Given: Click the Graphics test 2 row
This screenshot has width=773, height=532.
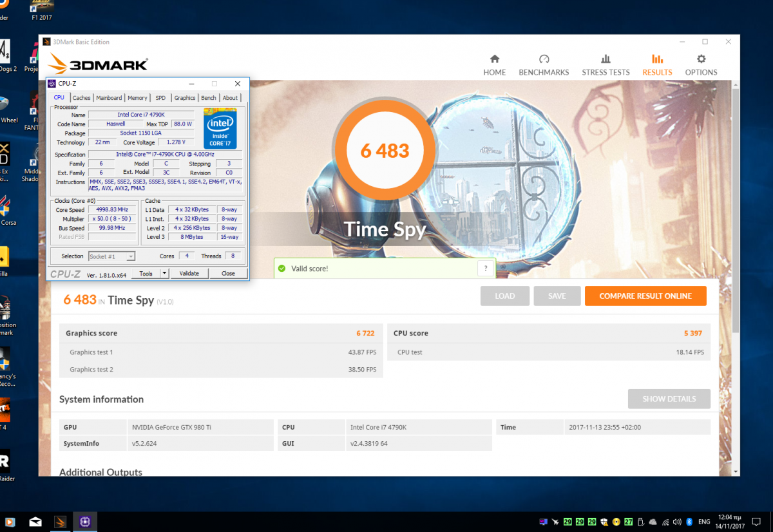Looking at the screenshot, I should pos(221,370).
